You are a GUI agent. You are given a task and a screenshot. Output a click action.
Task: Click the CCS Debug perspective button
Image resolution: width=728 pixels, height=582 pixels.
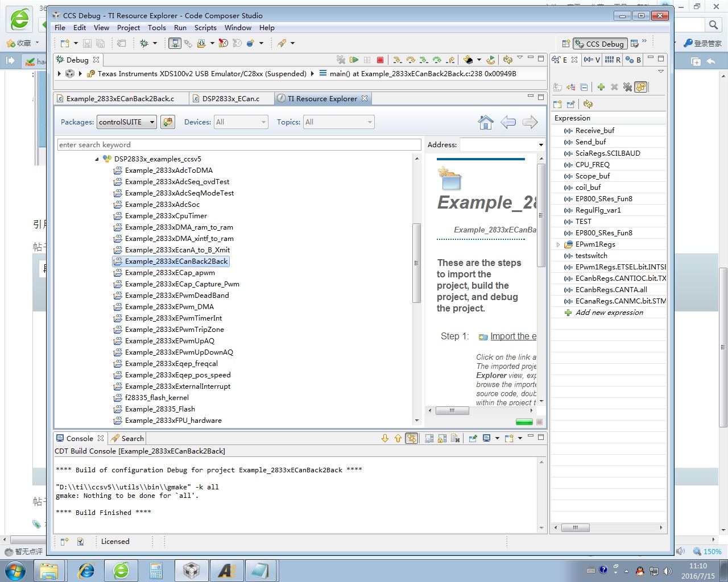pyautogui.click(x=599, y=44)
